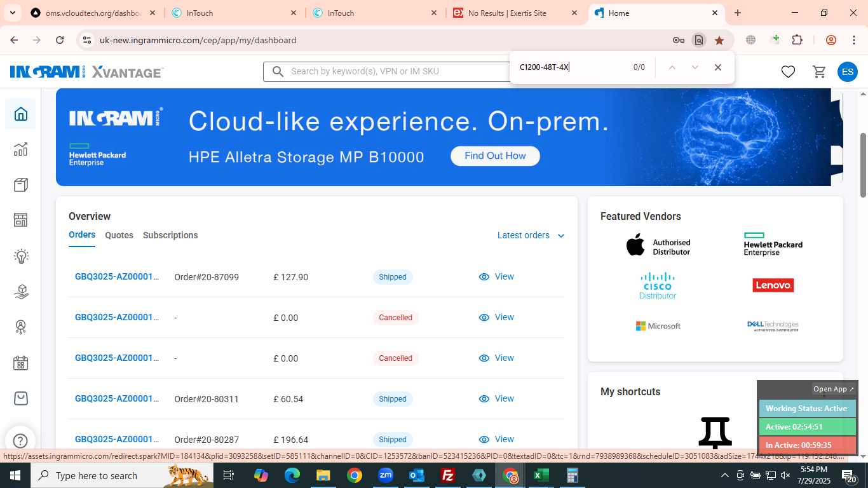Open the storefront sidebar icon
The image size is (868, 488).
21,220
